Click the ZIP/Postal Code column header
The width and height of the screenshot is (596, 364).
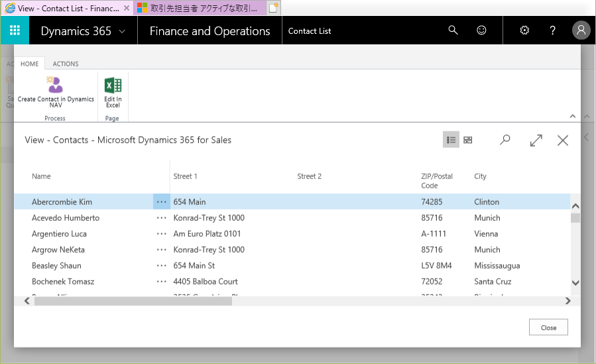[x=437, y=181]
